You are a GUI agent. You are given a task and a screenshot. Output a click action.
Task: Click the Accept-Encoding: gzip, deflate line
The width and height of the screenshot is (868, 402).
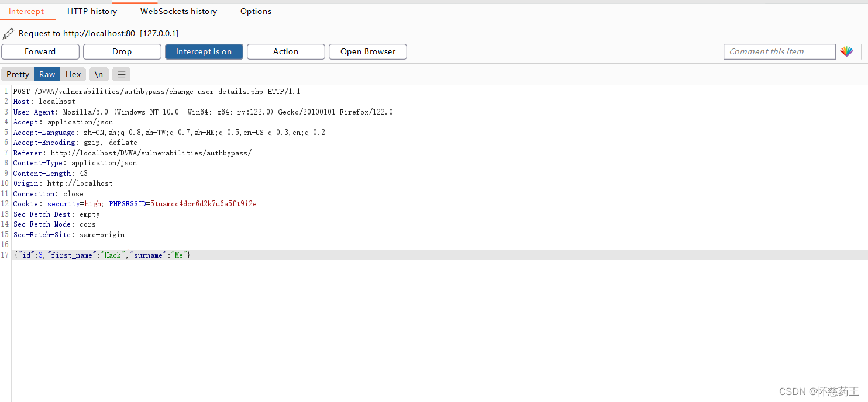tap(75, 143)
